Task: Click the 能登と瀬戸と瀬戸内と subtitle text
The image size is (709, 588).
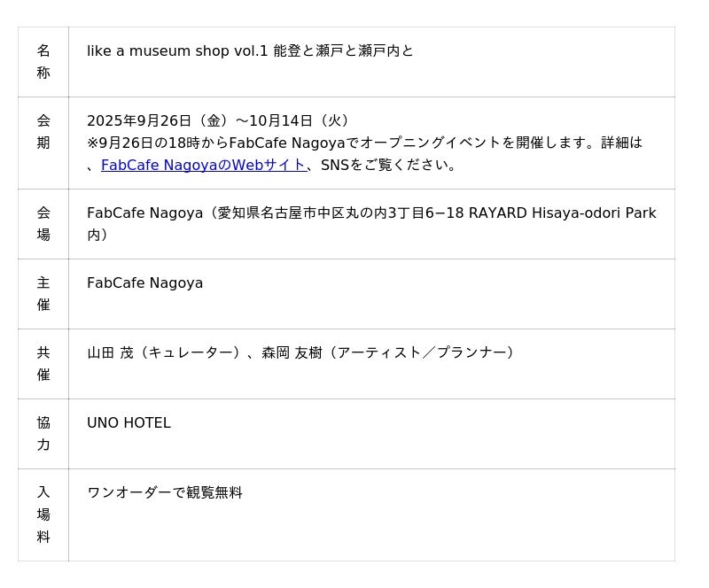Action: [344, 51]
